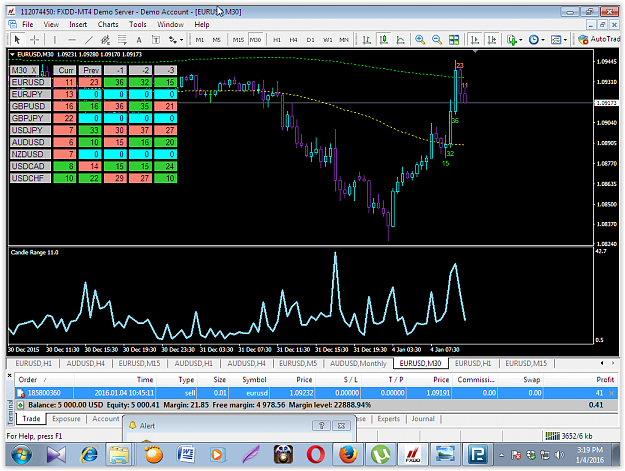Open the Experts terminal tab
625x471 pixels.
coord(388,419)
